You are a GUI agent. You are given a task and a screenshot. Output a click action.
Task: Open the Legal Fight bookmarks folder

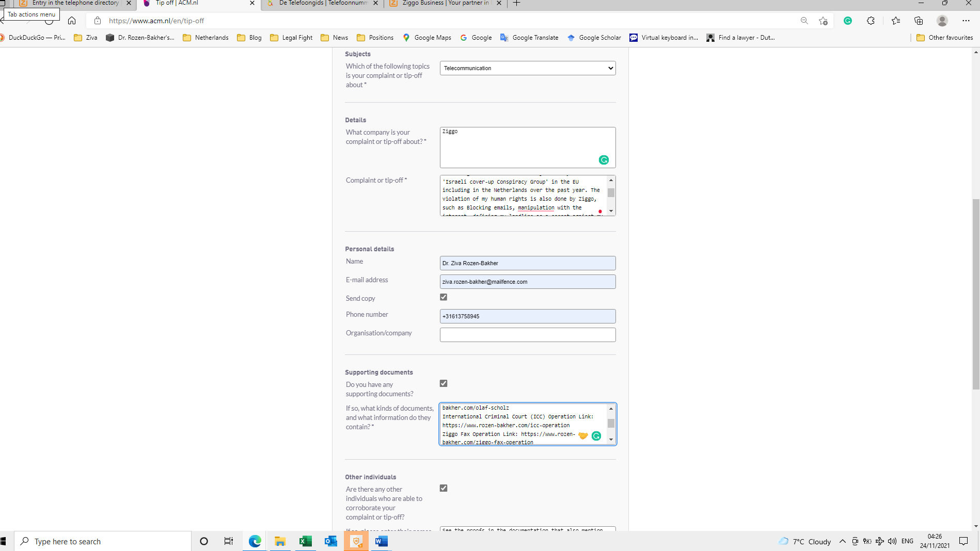291,38
